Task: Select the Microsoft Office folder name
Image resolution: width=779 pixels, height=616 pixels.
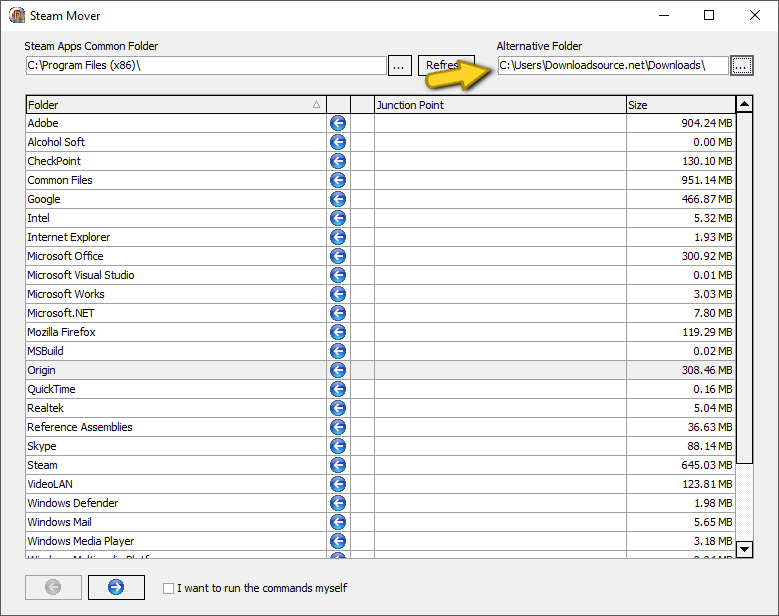Action: pos(65,256)
